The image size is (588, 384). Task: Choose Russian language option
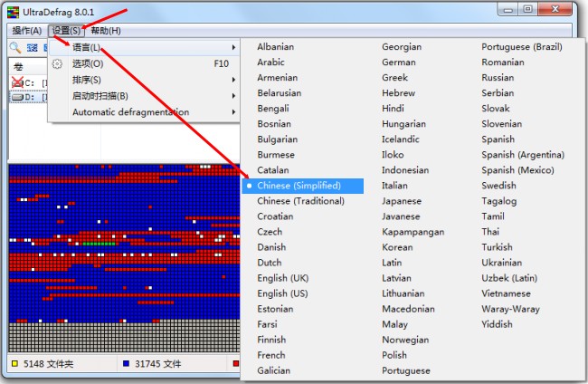(498, 78)
